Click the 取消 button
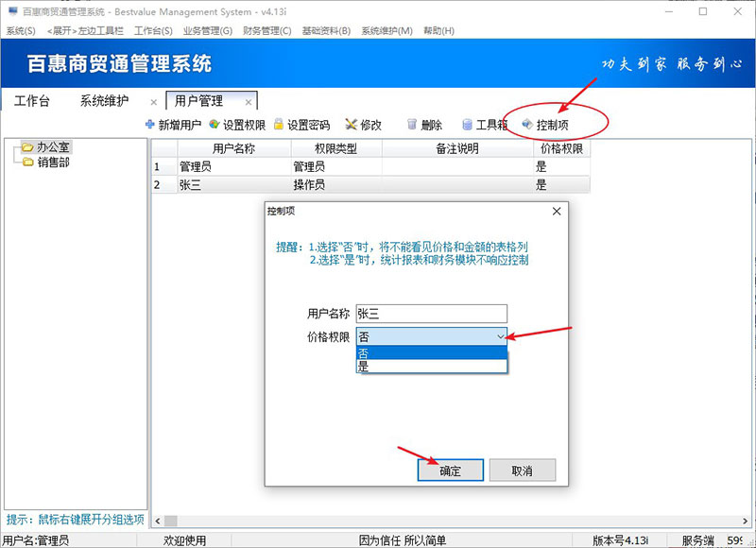 pos(523,470)
